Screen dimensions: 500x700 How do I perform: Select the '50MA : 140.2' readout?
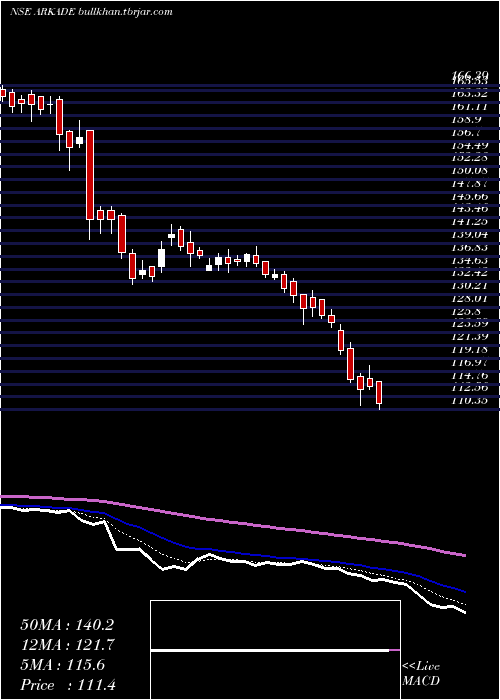click(67, 625)
